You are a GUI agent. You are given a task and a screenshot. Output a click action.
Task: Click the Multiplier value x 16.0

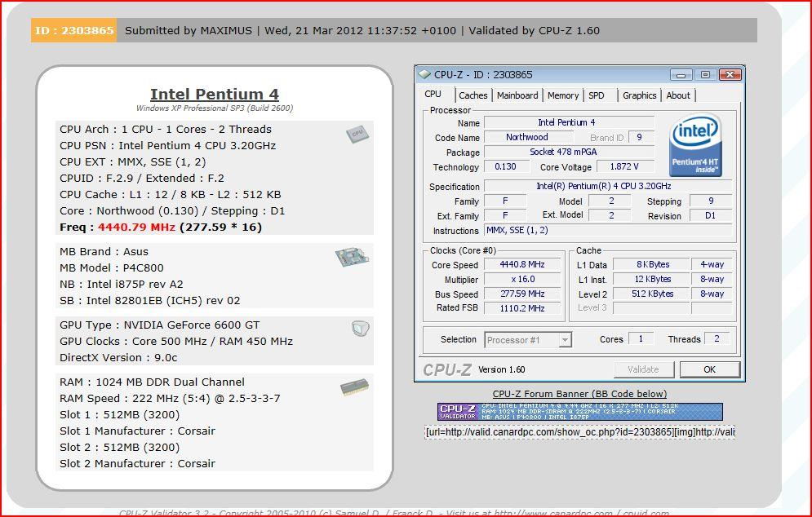coord(522,279)
